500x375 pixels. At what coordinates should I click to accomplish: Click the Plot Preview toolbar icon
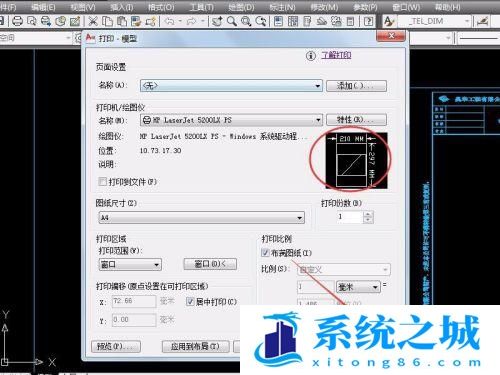(x=32, y=21)
